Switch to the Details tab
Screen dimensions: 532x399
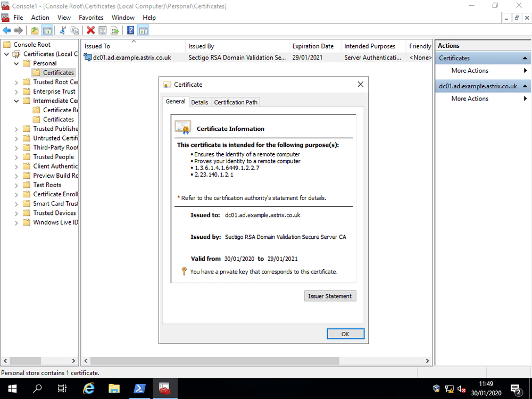(x=200, y=102)
